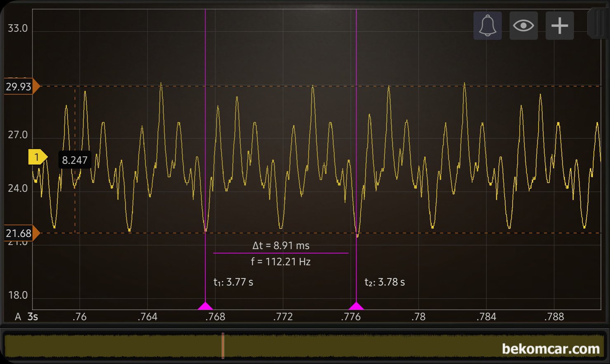Image resolution: width=610 pixels, height=364 pixels.
Task: Click the 33.0 vertical axis label
Action: pos(18,28)
